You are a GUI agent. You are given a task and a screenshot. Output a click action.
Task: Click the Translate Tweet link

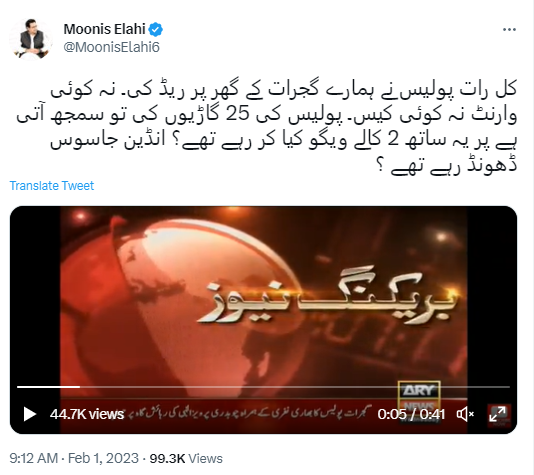51,186
